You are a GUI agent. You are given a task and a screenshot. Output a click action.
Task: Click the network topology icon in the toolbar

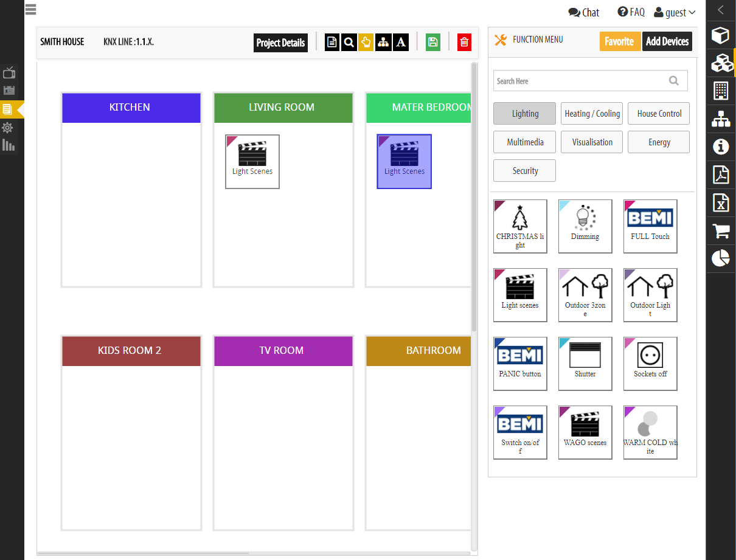tap(384, 43)
